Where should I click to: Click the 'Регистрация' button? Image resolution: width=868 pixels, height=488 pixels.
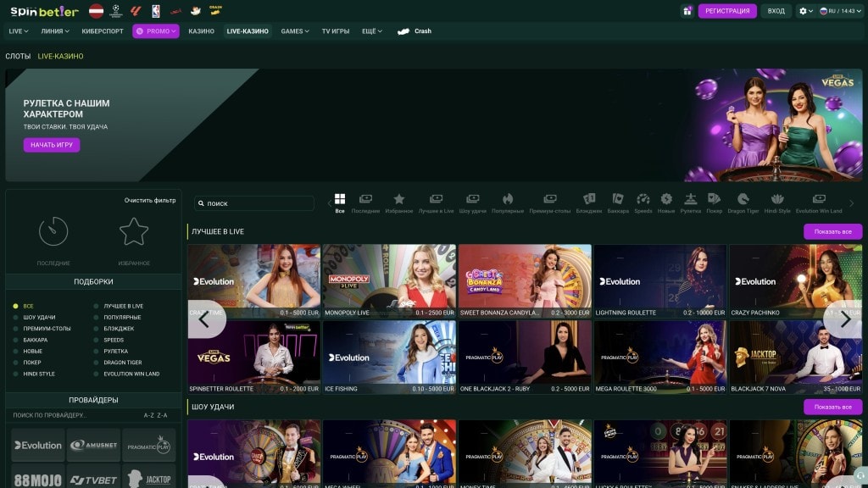click(727, 11)
